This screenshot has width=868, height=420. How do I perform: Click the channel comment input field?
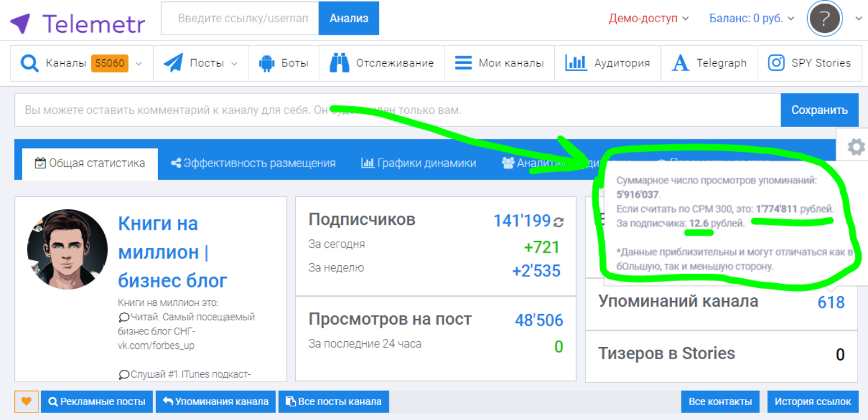(397, 110)
